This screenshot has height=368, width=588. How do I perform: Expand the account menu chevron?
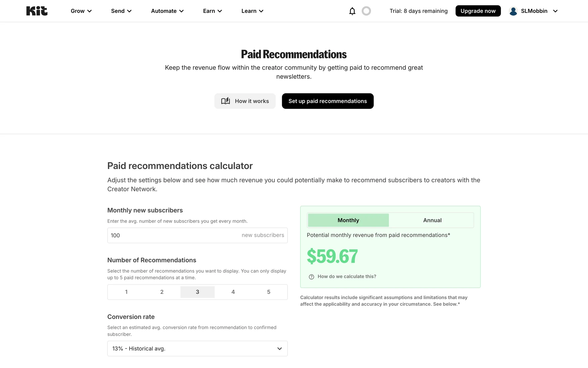coord(555,11)
